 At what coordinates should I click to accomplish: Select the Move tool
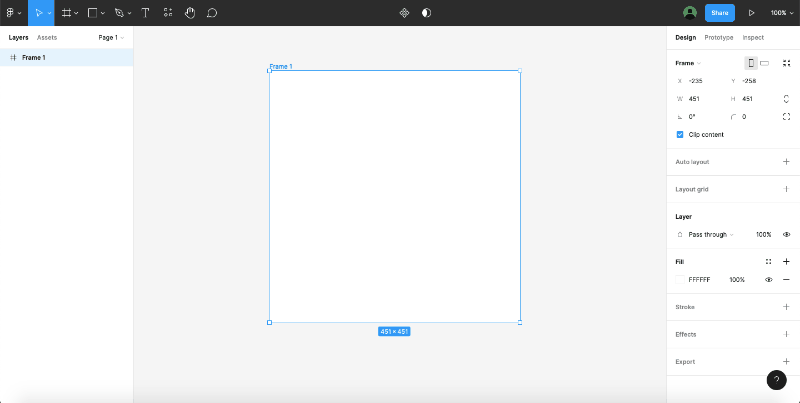(x=38, y=13)
